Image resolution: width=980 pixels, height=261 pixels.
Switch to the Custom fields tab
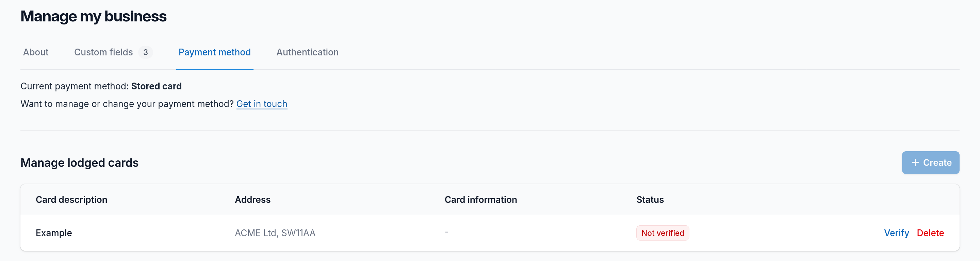103,52
